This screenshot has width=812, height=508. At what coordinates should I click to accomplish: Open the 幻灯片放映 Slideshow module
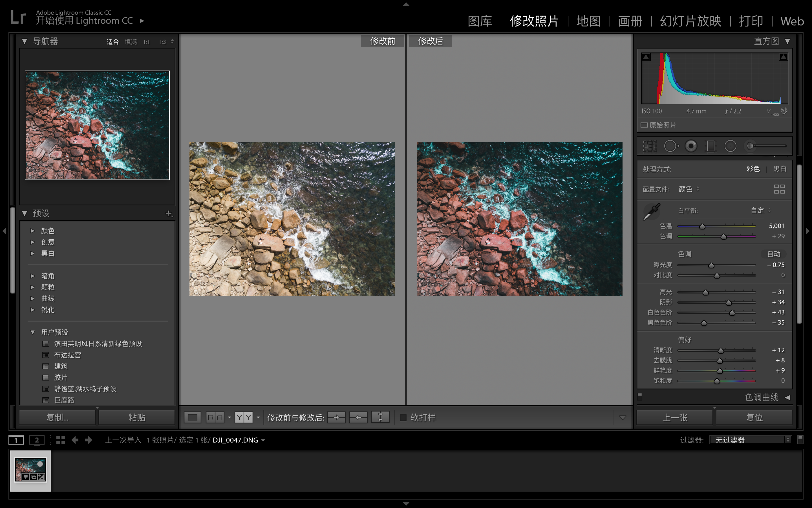[x=690, y=21]
